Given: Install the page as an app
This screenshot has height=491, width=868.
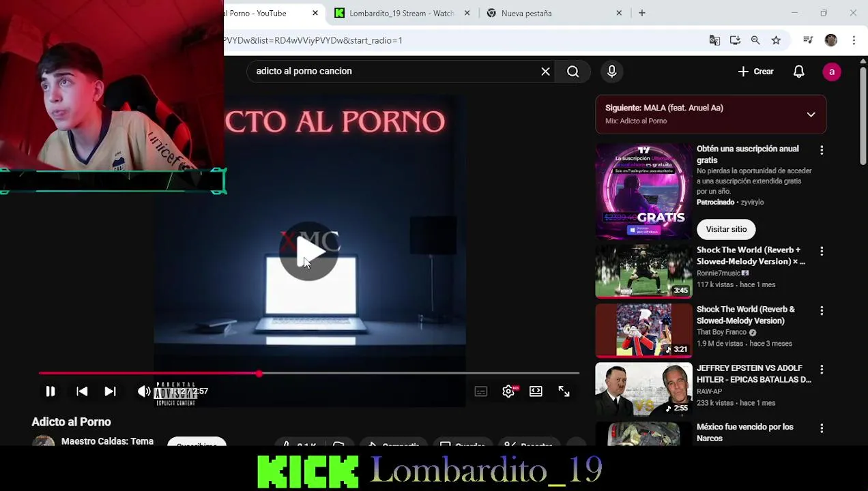Looking at the screenshot, I should pos(735,40).
